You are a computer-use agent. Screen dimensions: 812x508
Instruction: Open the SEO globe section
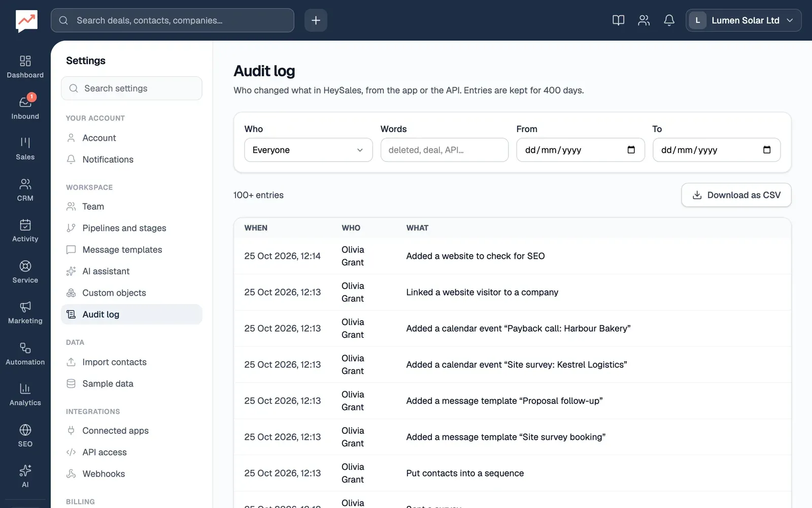25,436
